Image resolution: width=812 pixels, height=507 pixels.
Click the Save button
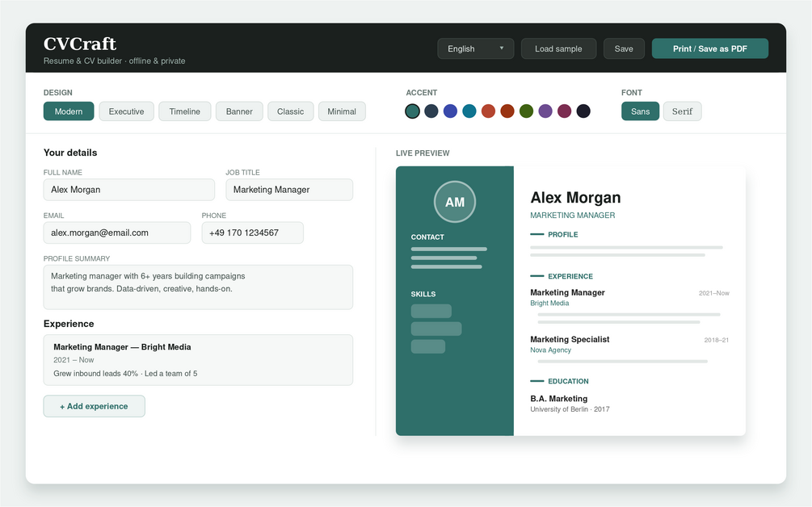[x=624, y=48]
